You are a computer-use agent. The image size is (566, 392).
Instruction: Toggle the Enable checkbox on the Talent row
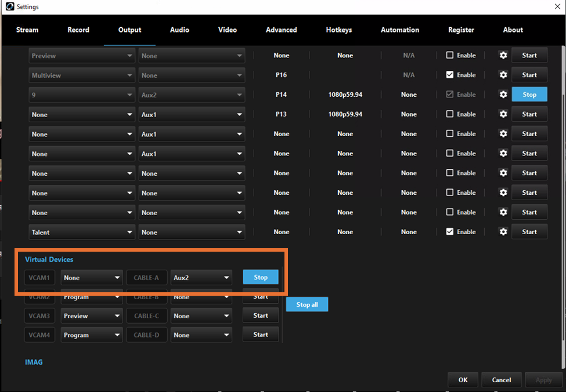(x=449, y=231)
